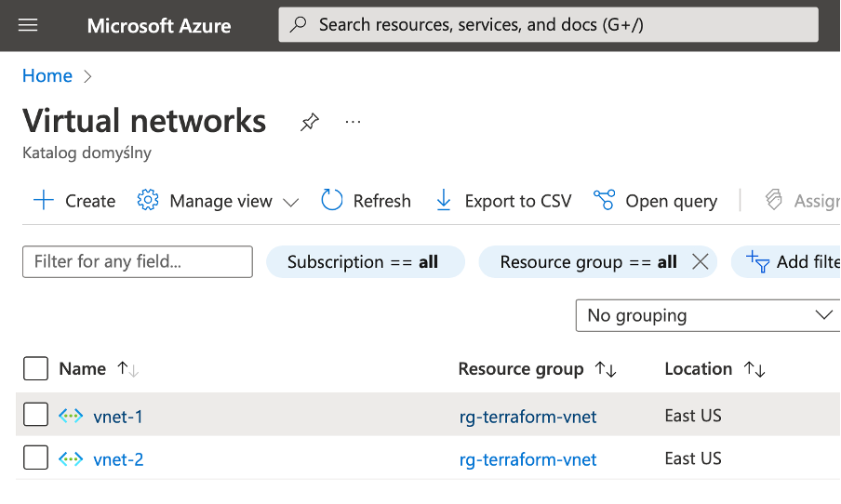Click the Add filter funnel icon
The height and width of the screenshot is (504, 841).
tap(758, 261)
